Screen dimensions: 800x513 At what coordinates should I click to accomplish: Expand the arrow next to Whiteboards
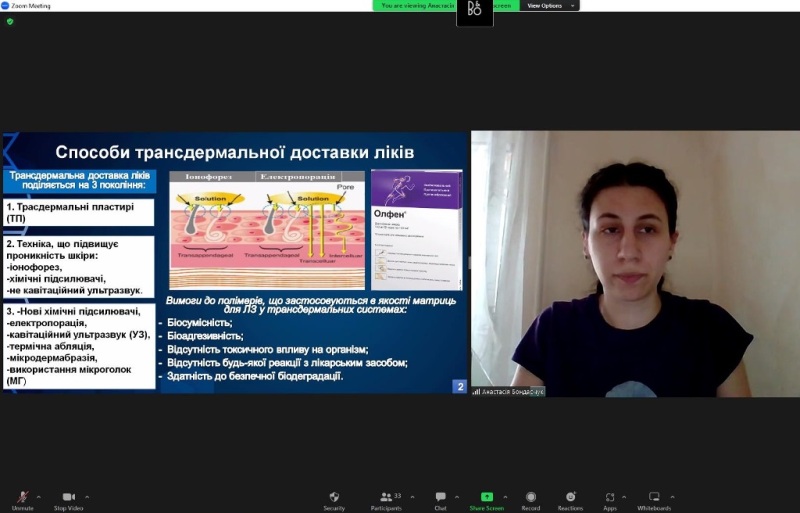click(x=672, y=497)
